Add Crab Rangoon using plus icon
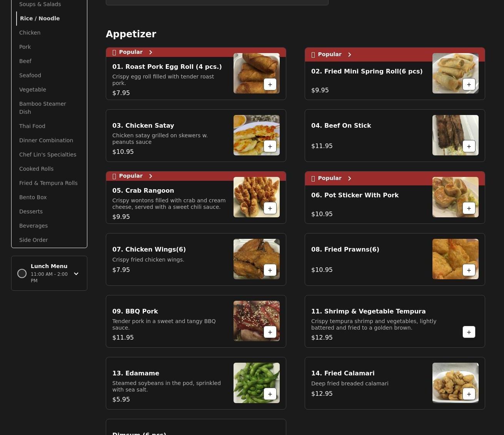 270,208
